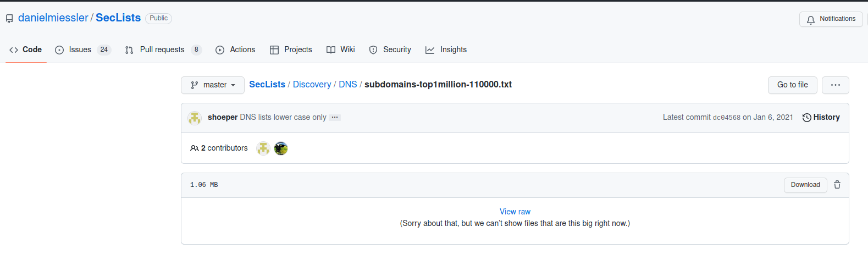This screenshot has height=254, width=868.
Task: View the file History
Action: pyautogui.click(x=821, y=117)
